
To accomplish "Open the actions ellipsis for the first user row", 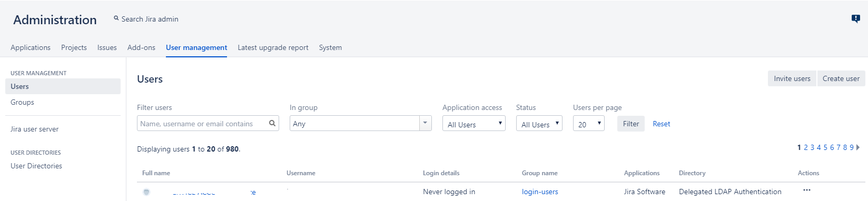I will [x=807, y=190].
